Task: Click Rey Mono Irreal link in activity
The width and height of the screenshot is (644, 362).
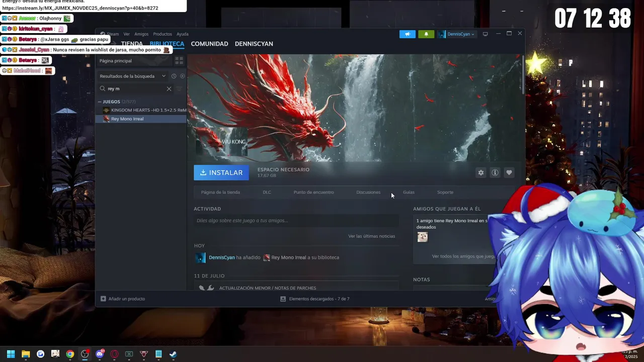Action: [289, 257]
